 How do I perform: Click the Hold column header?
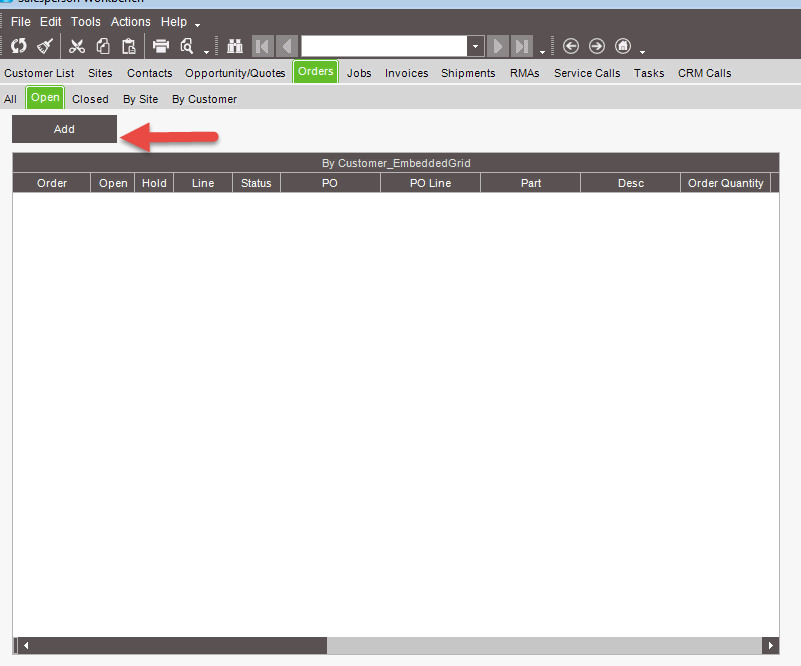coord(154,183)
